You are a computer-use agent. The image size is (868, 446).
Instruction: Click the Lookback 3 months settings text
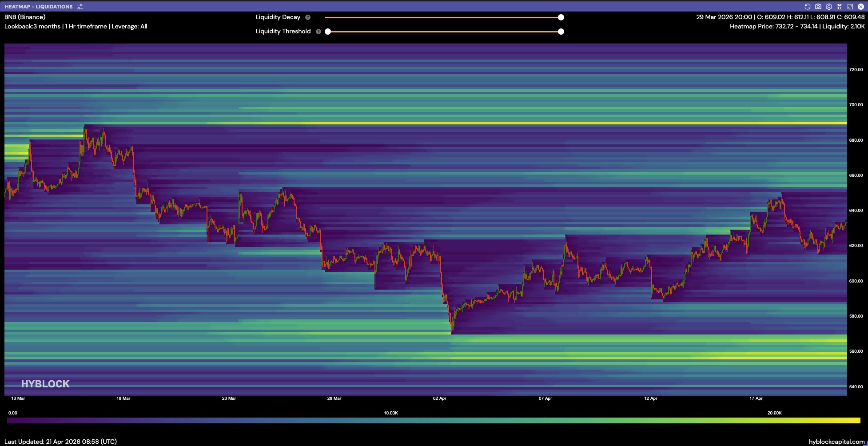[x=32, y=27]
